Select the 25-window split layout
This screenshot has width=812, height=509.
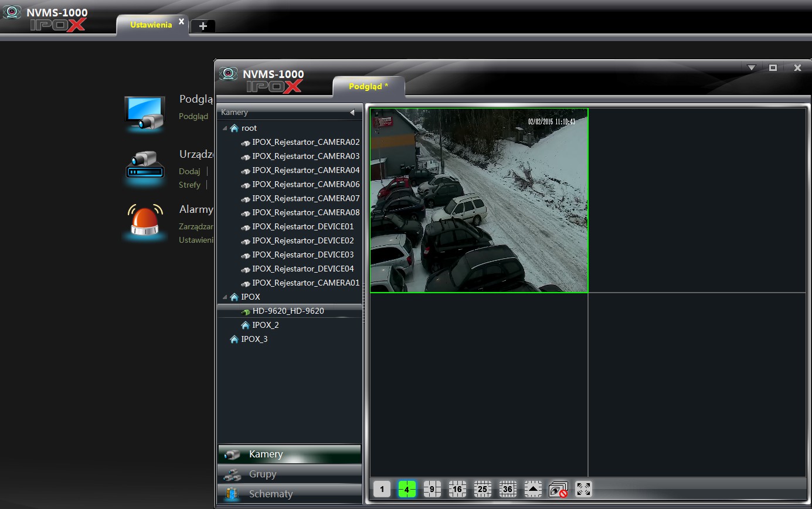pyautogui.click(x=483, y=489)
